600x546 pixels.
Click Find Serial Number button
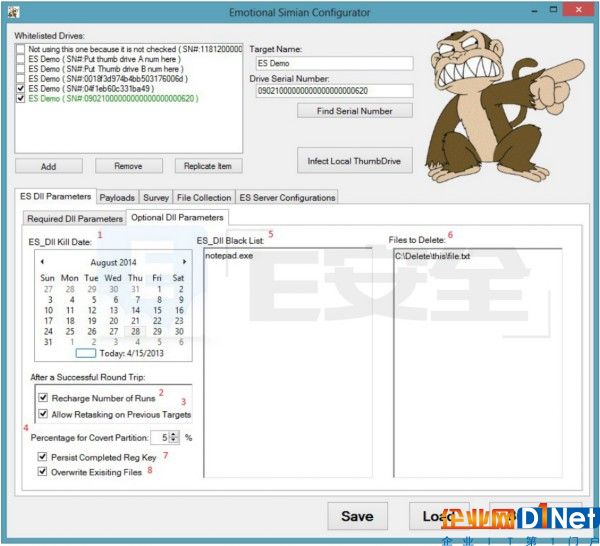coord(355,111)
